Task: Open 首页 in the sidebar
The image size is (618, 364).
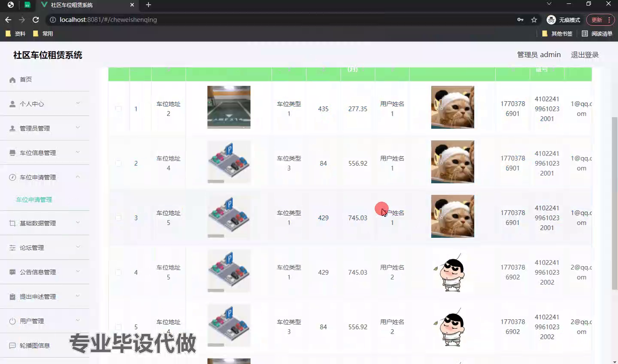Action: pos(45,79)
